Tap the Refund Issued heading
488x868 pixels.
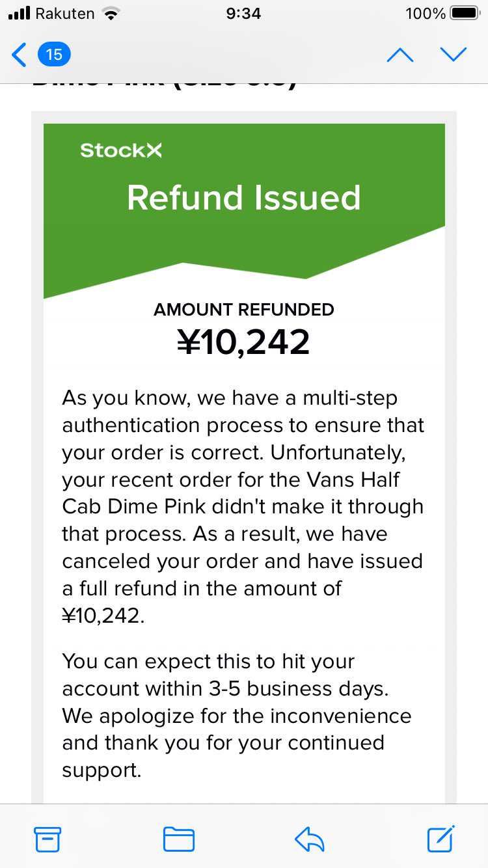[x=243, y=198]
